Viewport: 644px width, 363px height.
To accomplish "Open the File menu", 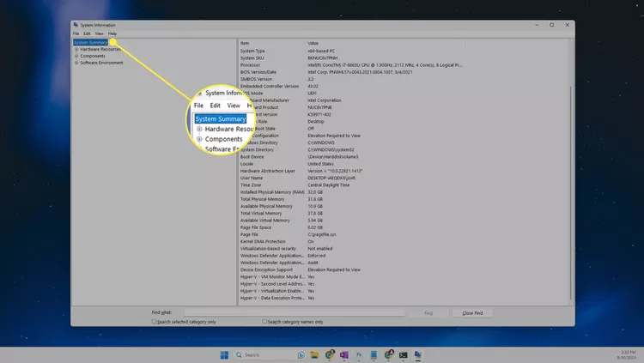I will 76,33.
